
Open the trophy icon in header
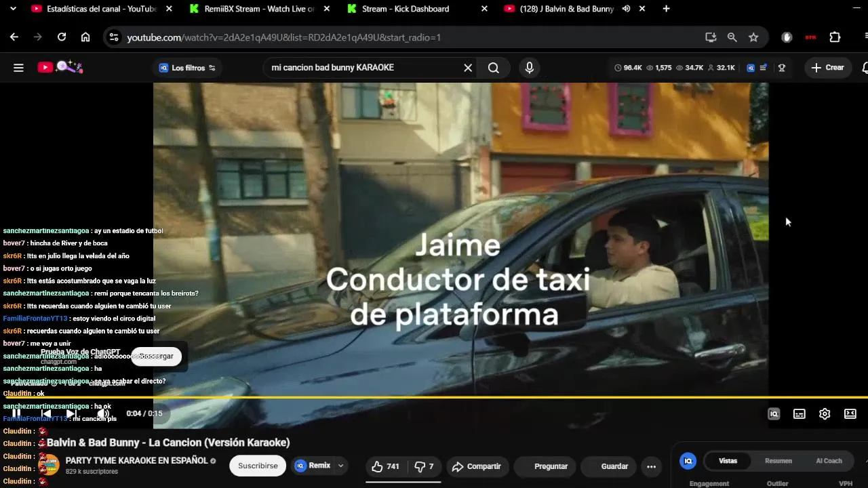(781, 68)
